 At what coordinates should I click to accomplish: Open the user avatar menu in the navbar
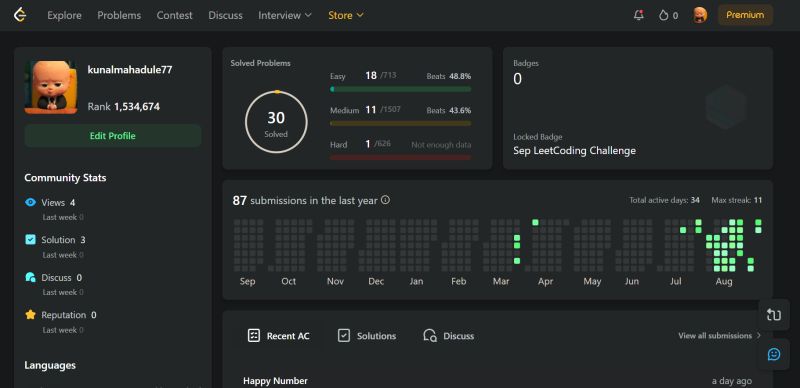coord(700,15)
